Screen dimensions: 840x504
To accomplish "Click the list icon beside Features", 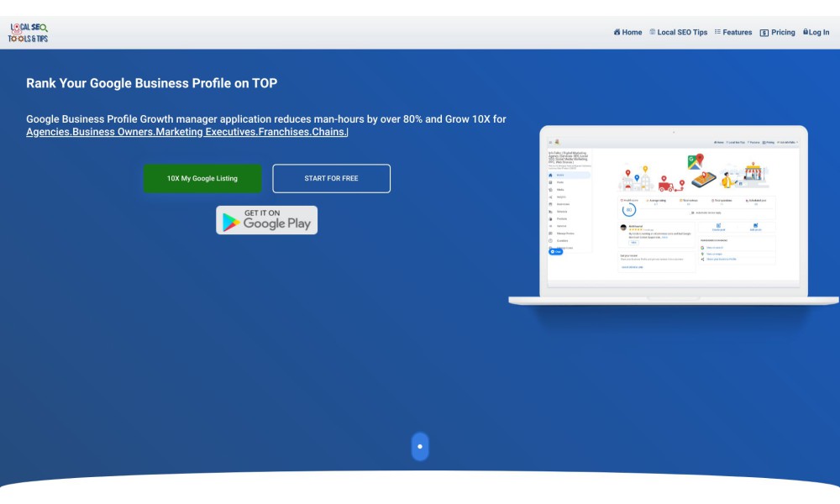I will [x=717, y=32].
